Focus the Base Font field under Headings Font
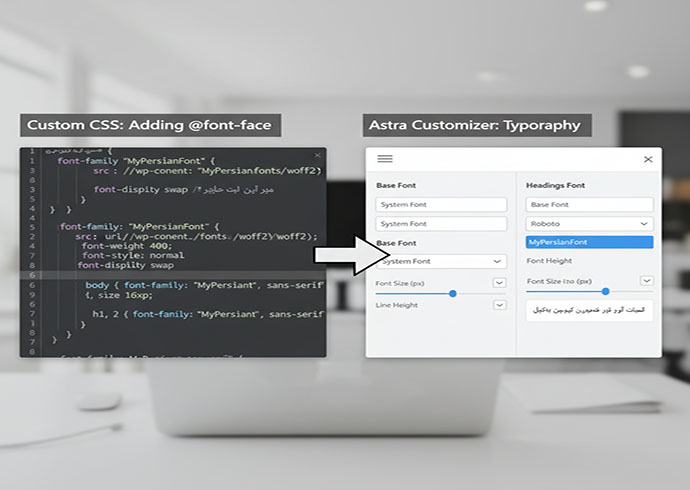Image resolution: width=690 pixels, height=490 pixels. tap(589, 205)
